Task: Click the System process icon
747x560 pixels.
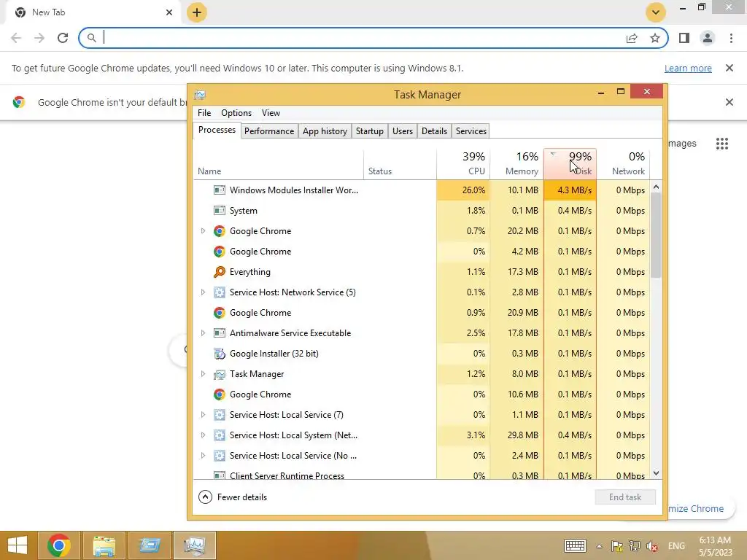Action: (x=219, y=211)
